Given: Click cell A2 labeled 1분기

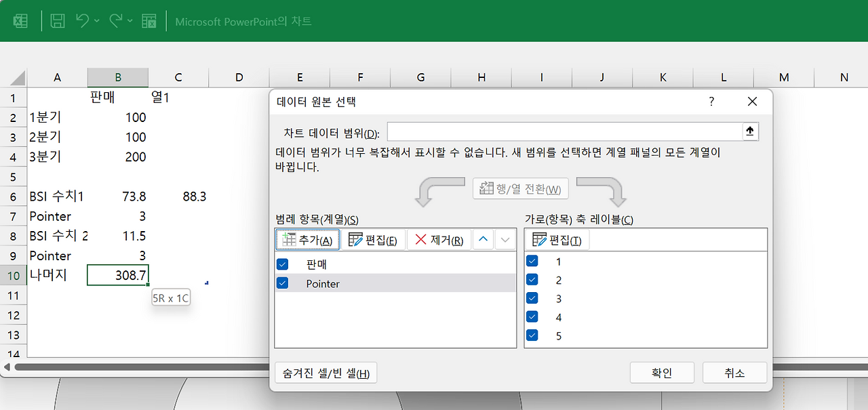Looking at the screenshot, I should pos(57,117).
